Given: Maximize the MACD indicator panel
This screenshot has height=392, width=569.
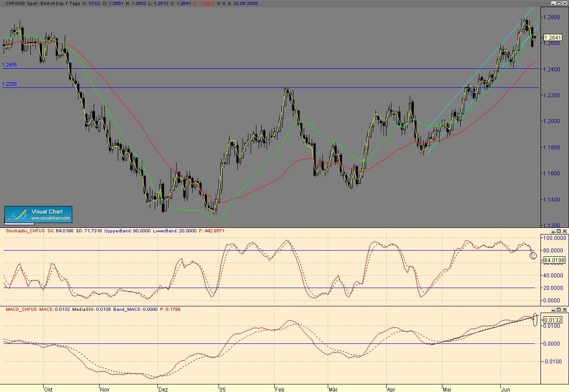Looking at the screenshot, I should [x=559, y=309].
